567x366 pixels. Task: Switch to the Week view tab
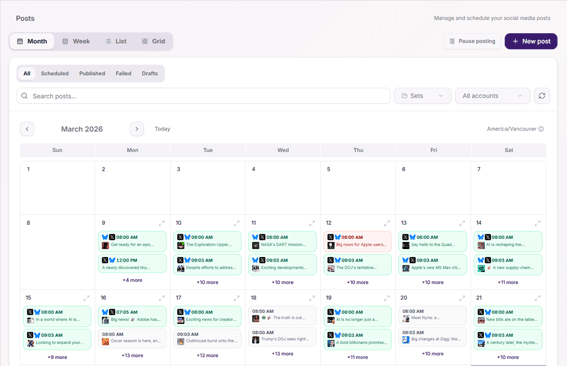[x=76, y=41]
